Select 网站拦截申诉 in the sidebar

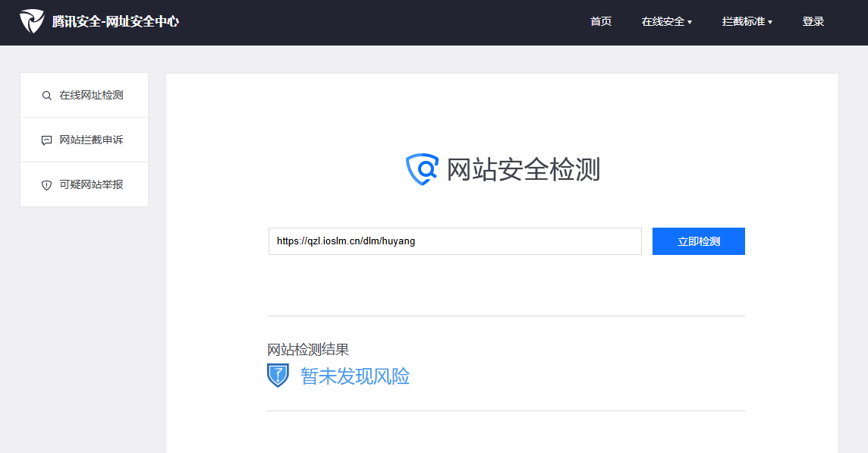click(x=84, y=140)
